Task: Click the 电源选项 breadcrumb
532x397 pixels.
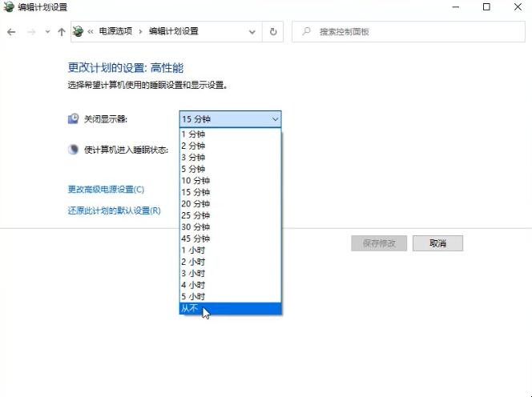Action: [x=117, y=32]
